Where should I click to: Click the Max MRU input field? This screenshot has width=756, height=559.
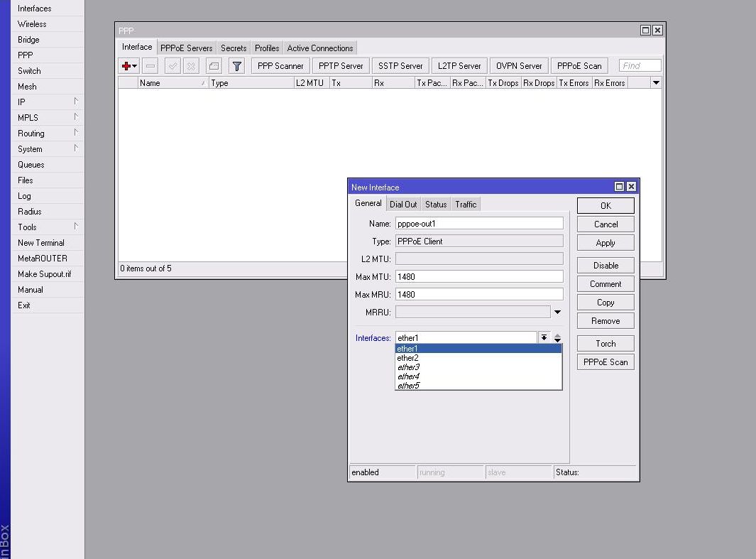click(479, 294)
